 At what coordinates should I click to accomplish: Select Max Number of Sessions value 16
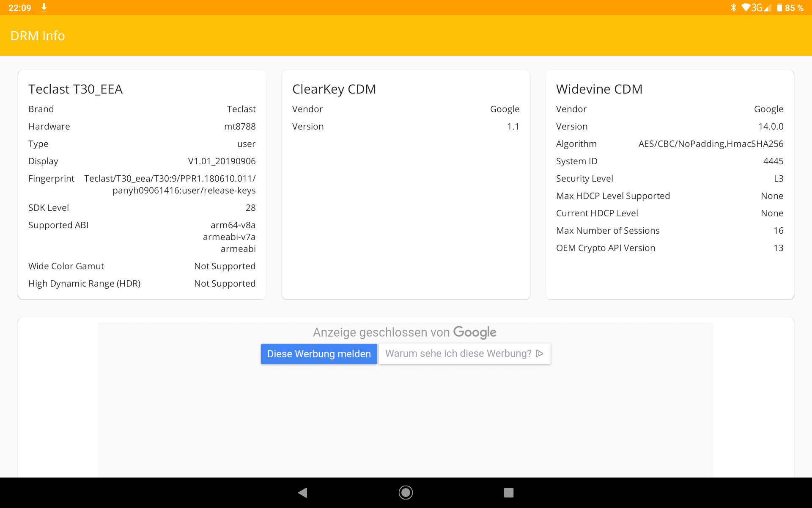779,231
